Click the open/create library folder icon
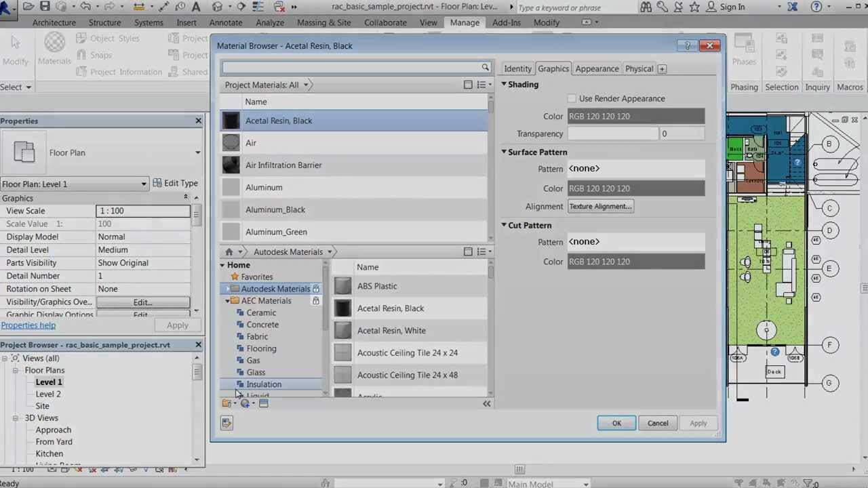Viewport: 868px width, 488px height. pyautogui.click(x=229, y=403)
